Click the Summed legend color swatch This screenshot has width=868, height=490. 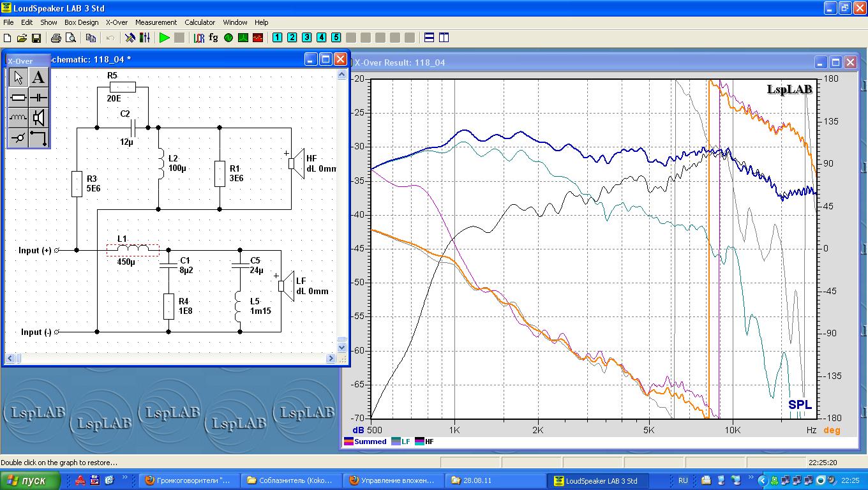click(348, 442)
